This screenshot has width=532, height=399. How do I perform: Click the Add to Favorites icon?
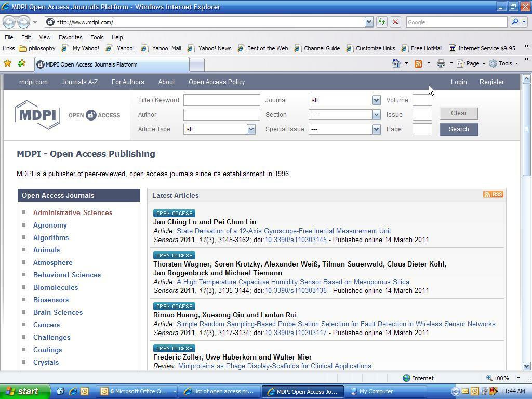(x=21, y=63)
